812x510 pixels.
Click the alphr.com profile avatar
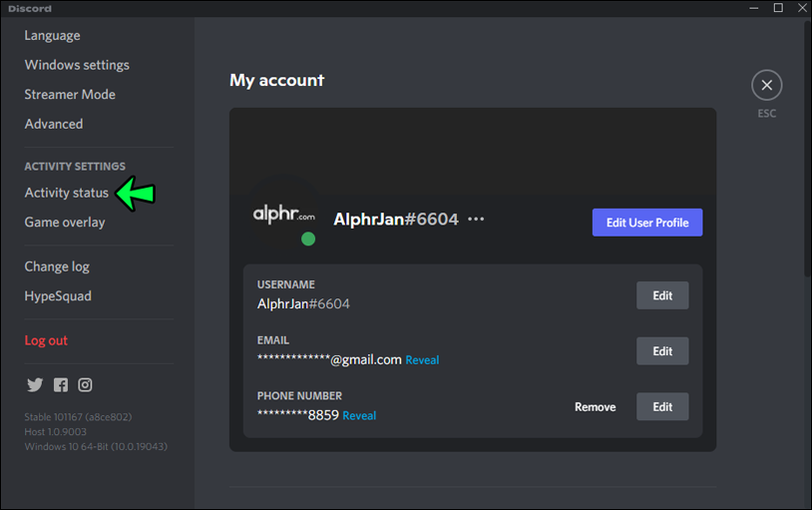click(x=283, y=213)
